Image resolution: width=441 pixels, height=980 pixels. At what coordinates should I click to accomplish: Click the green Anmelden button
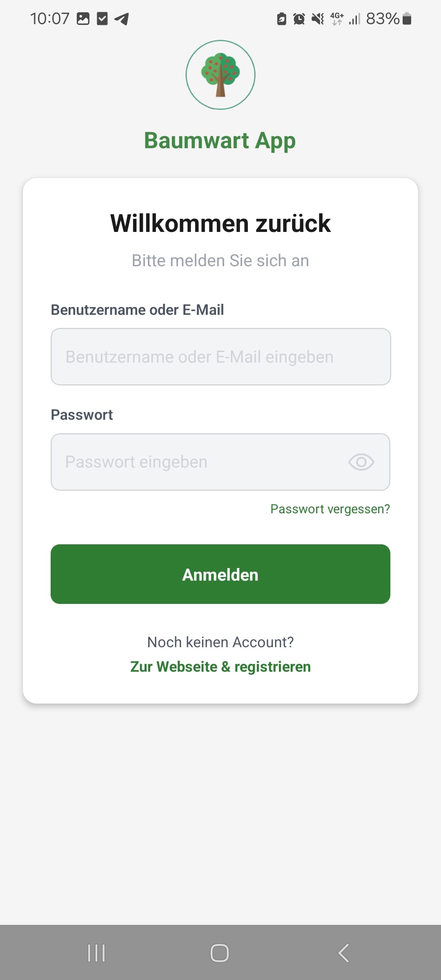pyautogui.click(x=220, y=574)
